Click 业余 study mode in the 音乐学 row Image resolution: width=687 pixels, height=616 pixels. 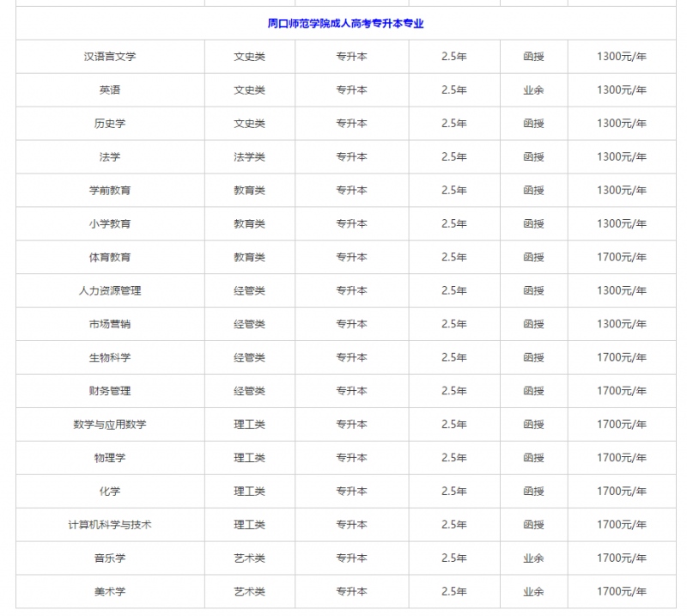533,558
